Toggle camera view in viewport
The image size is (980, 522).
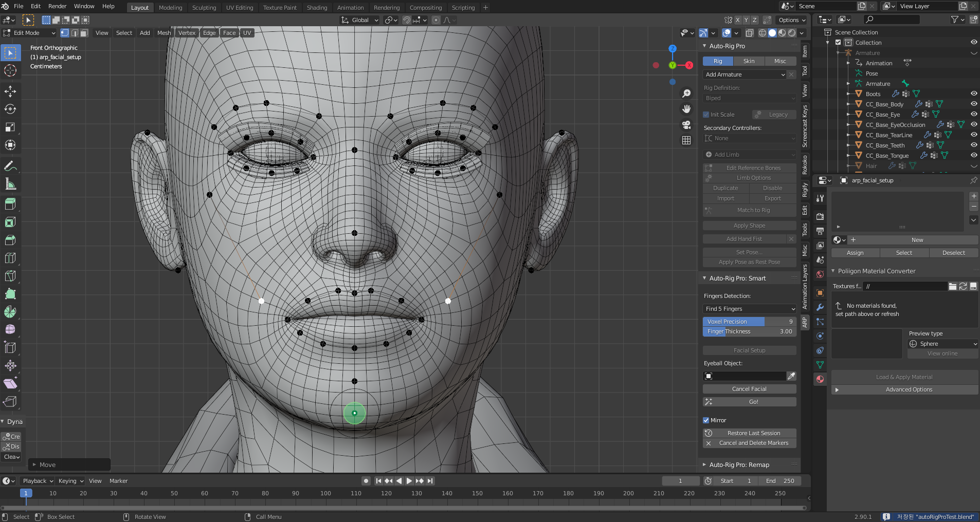pos(686,125)
